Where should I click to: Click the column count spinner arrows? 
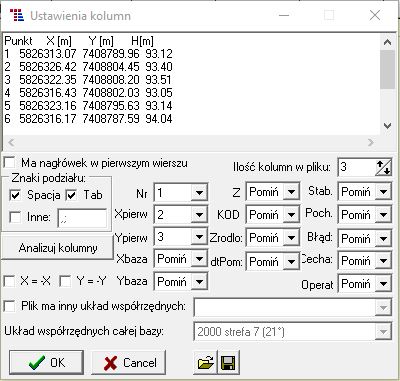coord(383,167)
